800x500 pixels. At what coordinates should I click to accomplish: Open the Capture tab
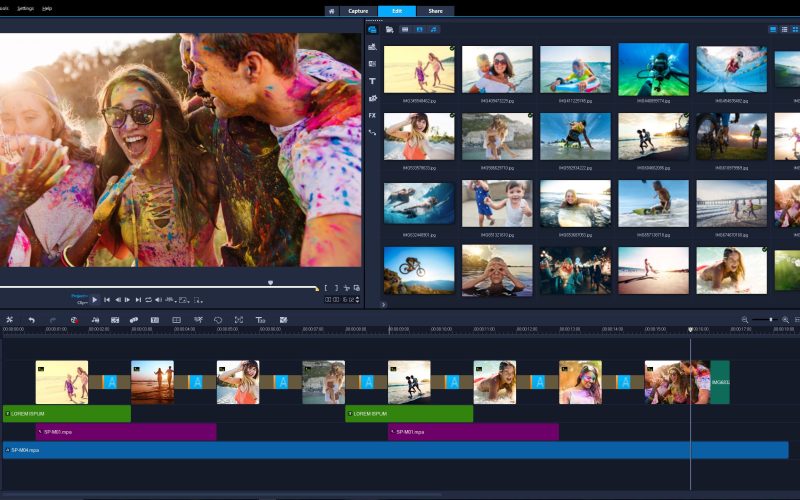tap(358, 11)
